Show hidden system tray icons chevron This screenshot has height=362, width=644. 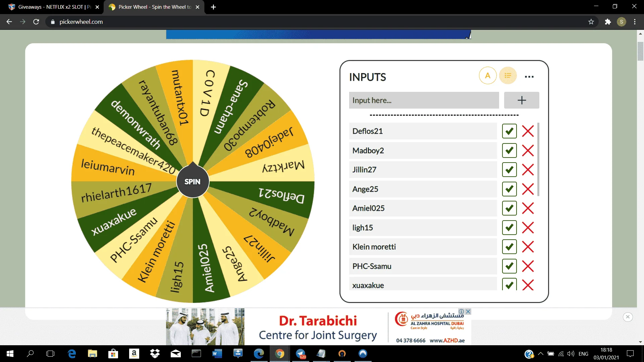click(540, 354)
